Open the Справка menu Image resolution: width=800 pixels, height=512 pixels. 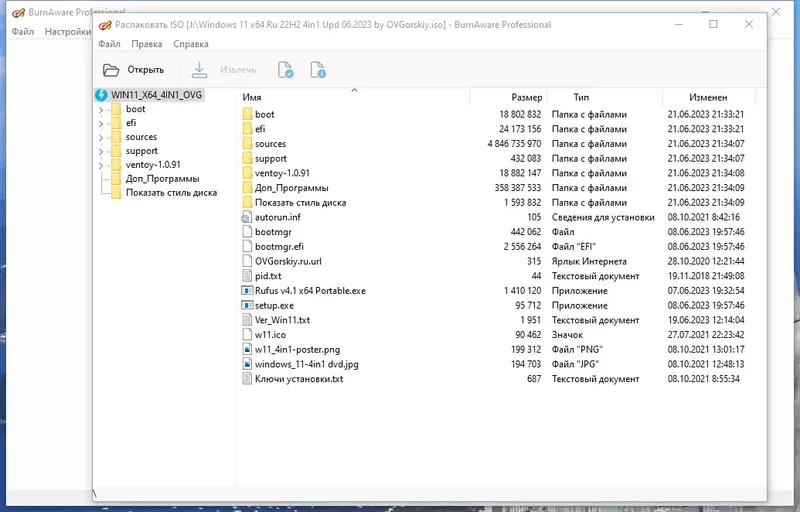[x=191, y=44]
